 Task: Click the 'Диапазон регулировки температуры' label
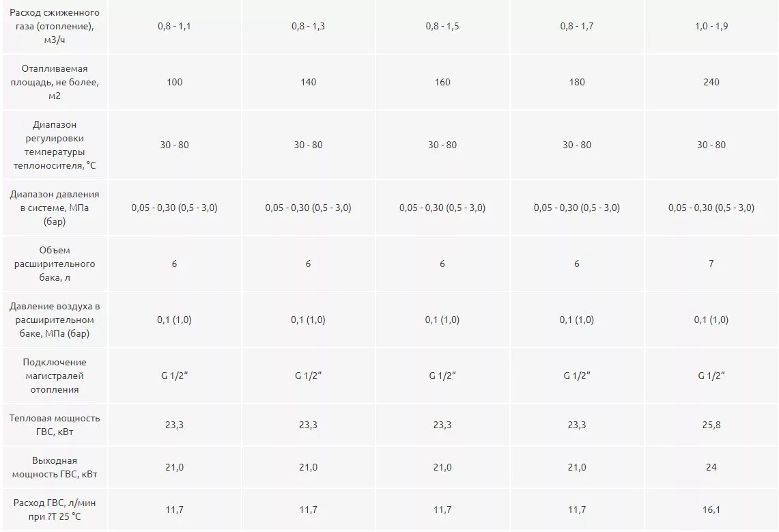(x=55, y=145)
